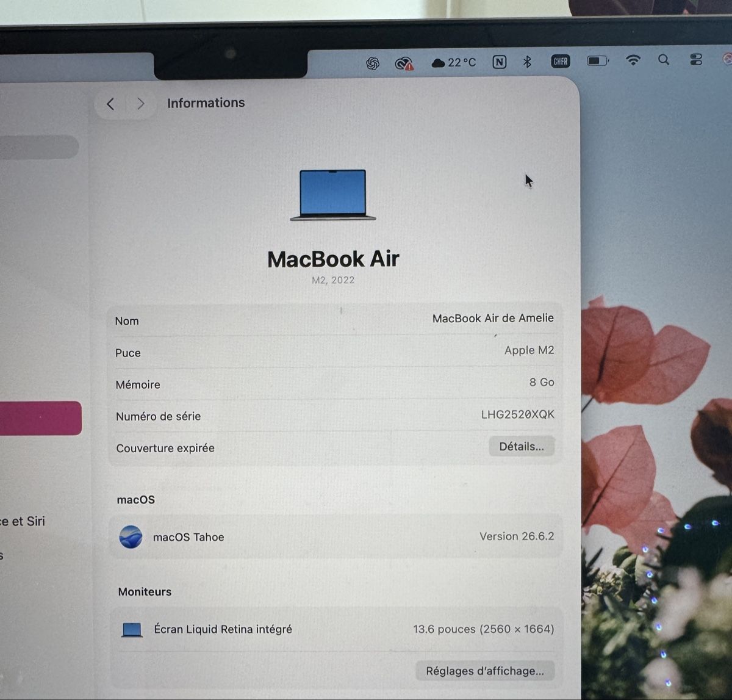Open Spotlight search magnifier
This screenshot has height=700, width=732.
(664, 59)
